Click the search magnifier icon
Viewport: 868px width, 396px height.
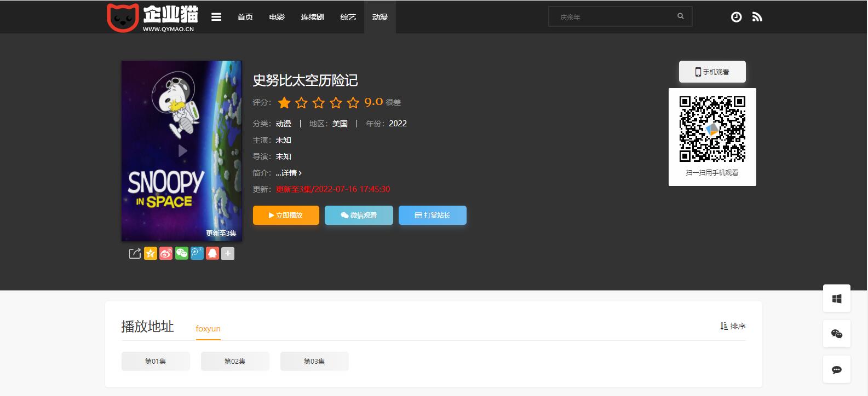coord(681,16)
